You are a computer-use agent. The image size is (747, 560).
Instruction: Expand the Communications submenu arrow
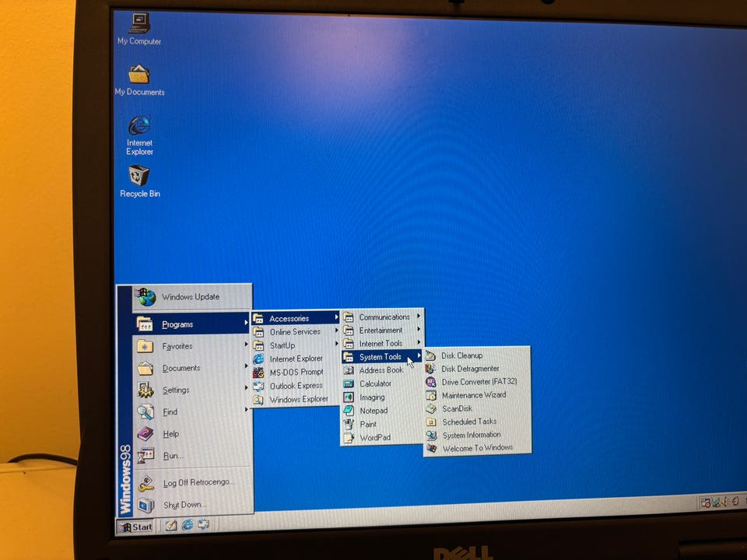pos(419,316)
